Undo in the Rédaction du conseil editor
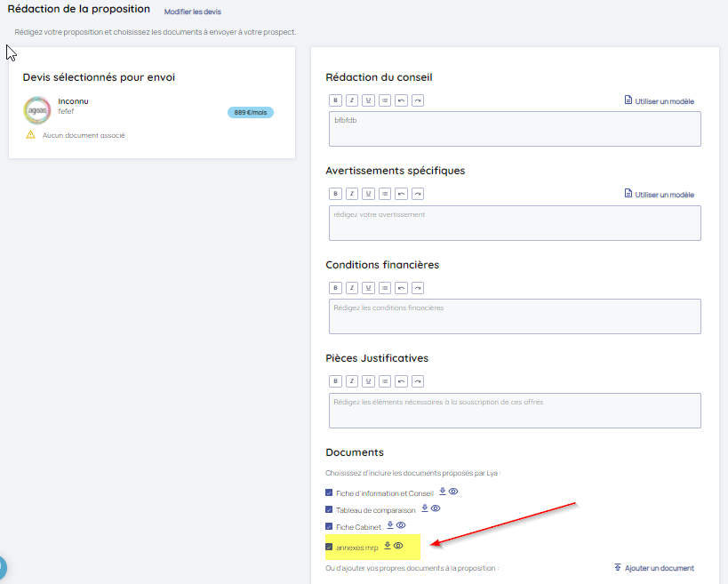Viewport: 728px width, 584px height. point(401,100)
